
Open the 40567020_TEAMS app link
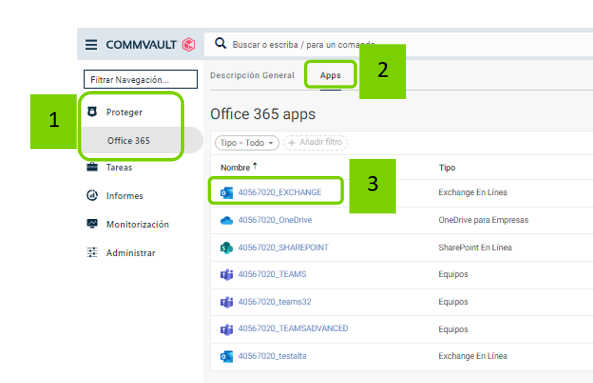click(272, 274)
